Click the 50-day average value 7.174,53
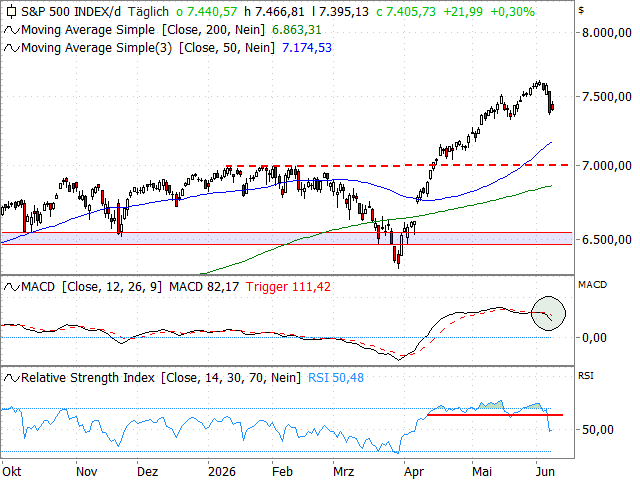The height and width of the screenshot is (480, 640). click(x=307, y=48)
